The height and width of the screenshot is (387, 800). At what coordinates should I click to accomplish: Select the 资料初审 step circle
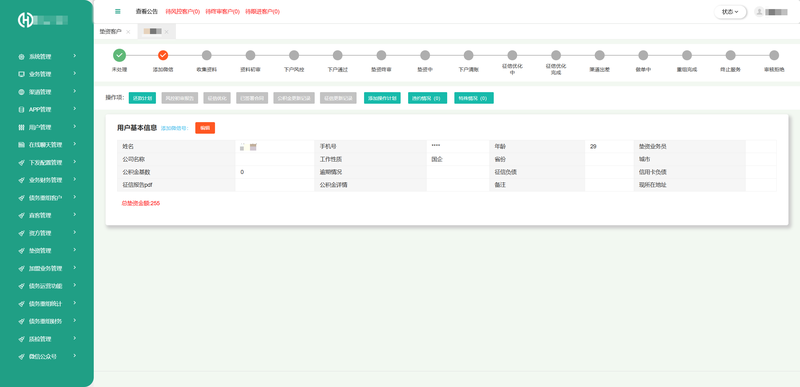[250, 55]
